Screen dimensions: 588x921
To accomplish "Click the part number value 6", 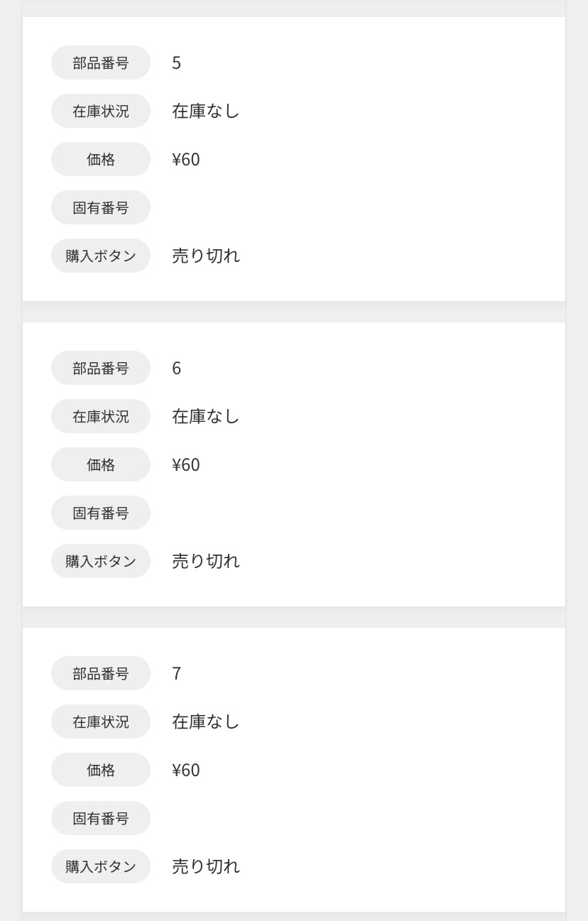I will [x=177, y=369].
